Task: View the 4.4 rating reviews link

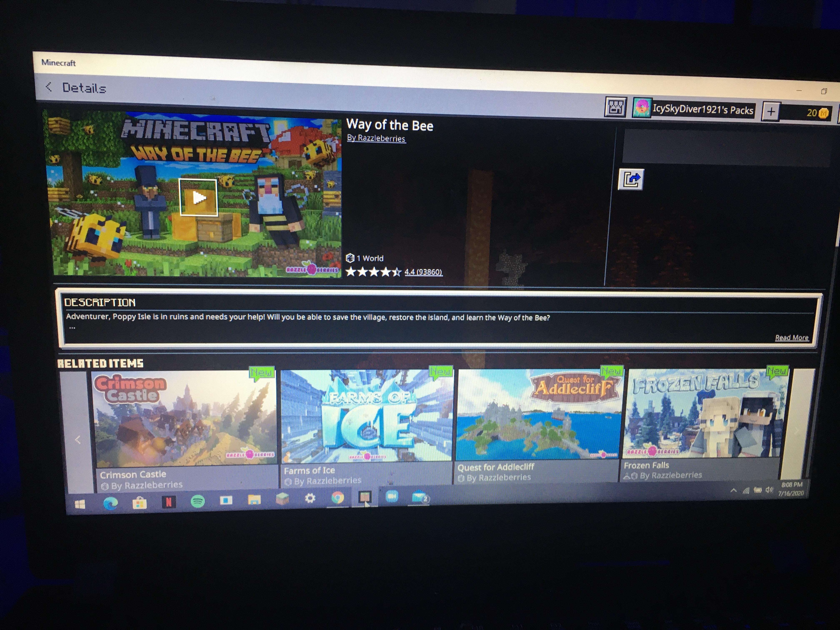Action: click(x=423, y=272)
